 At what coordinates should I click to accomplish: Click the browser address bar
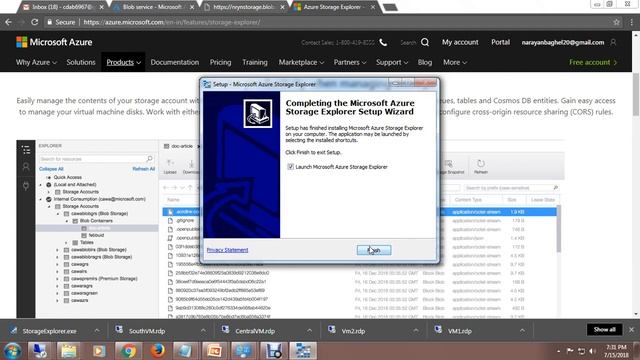point(327,22)
